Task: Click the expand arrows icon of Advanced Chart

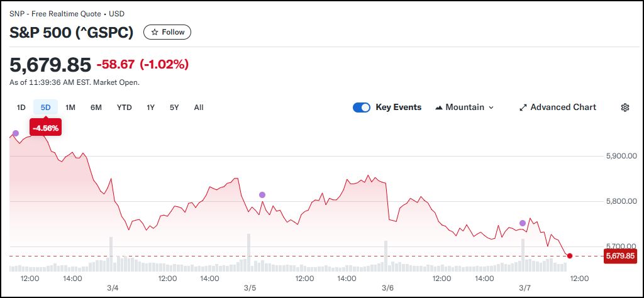Action: click(x=523, y=108)
